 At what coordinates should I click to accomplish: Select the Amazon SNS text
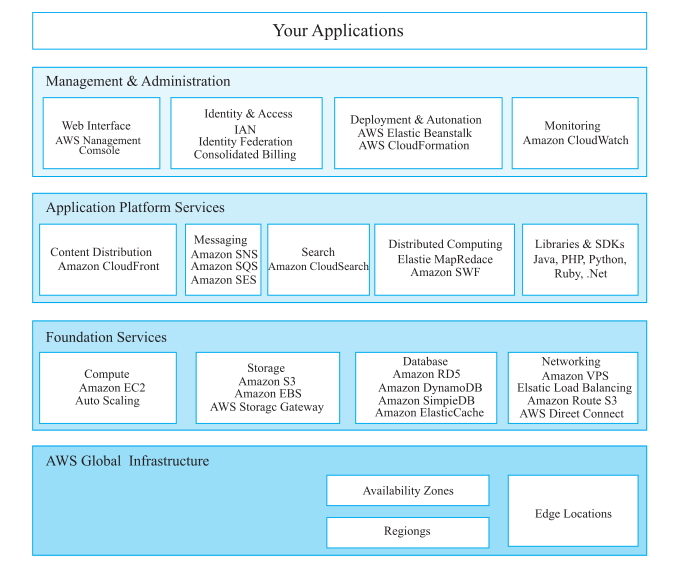[224, 254]
